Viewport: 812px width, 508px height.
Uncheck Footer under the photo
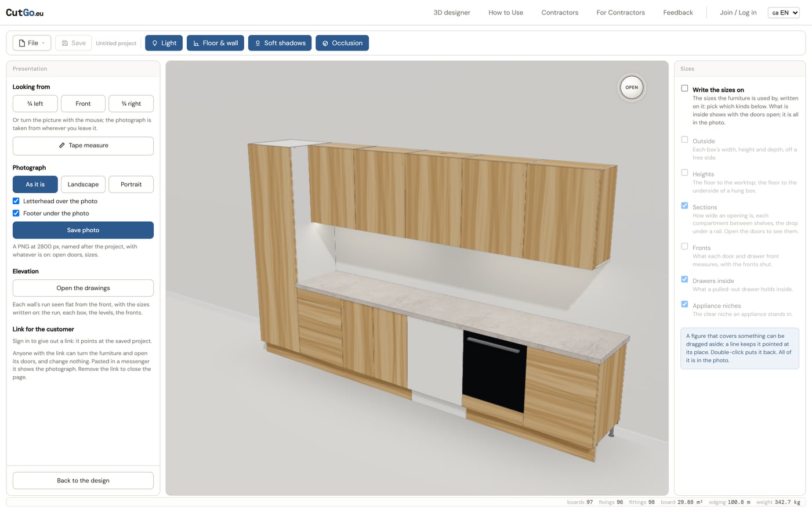(16, 213)
